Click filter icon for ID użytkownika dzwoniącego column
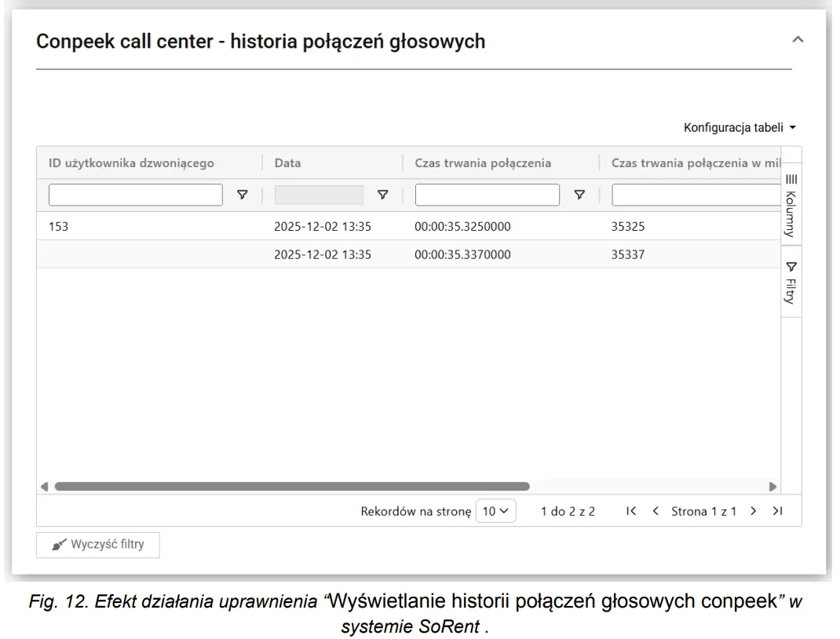 [243, 195]
